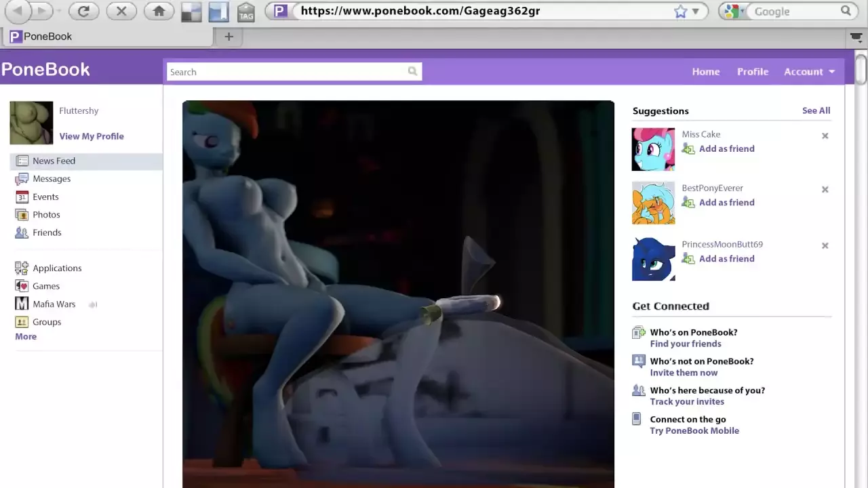Expand the sidebar with the More link

pyautogui.click(x=26, y=337)
